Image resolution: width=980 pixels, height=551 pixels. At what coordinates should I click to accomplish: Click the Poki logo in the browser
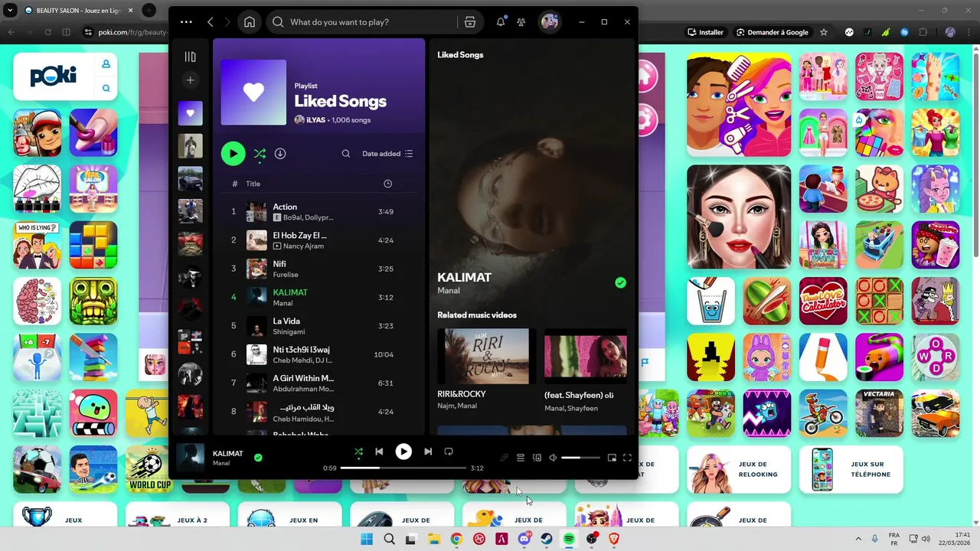[x=54, y=77]
